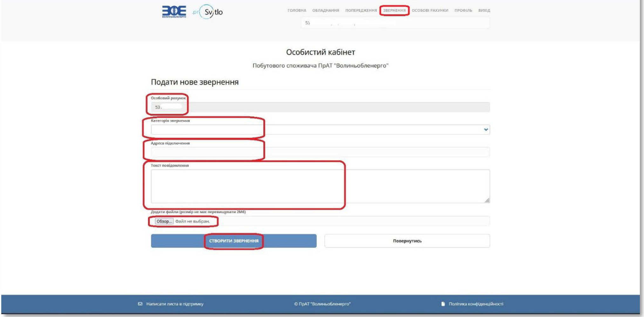
Task: Click the textarea resize handle corner
Action: (x=487, y=200)
